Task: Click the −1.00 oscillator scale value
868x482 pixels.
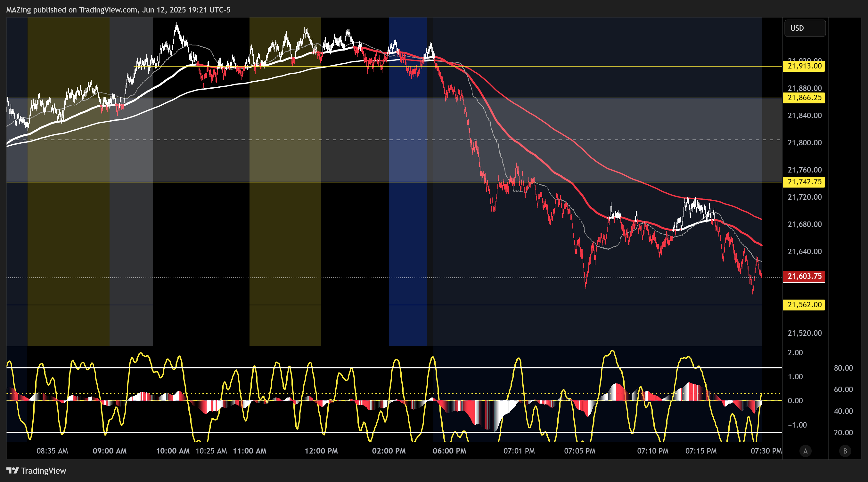Action: [797, 425]
